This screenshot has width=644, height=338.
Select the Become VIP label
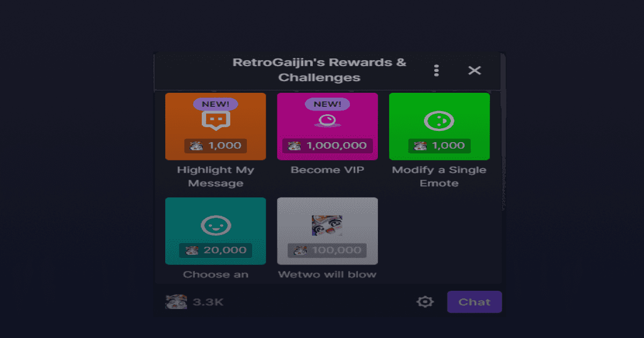tap(327, 170)
